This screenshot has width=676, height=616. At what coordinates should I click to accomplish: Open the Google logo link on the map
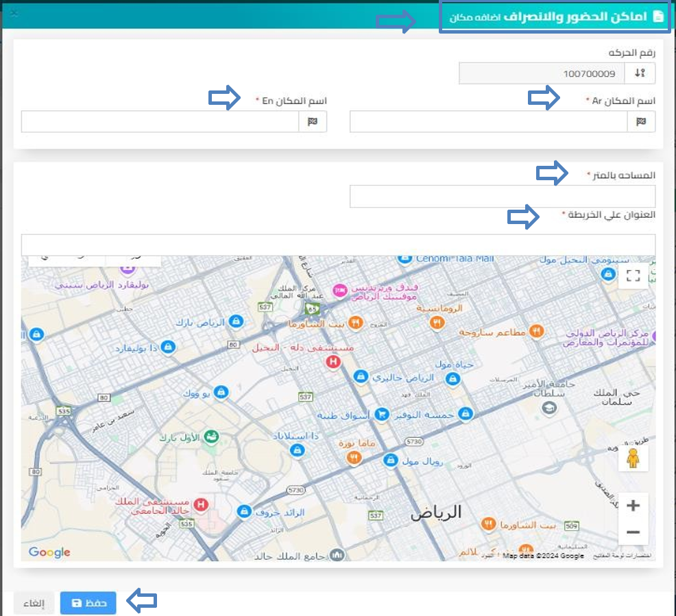(49, 552)
